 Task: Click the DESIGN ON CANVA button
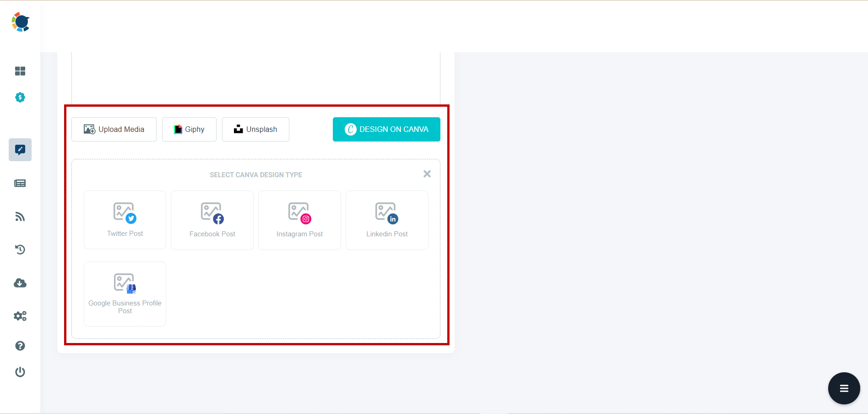click(x=386, y=129)
